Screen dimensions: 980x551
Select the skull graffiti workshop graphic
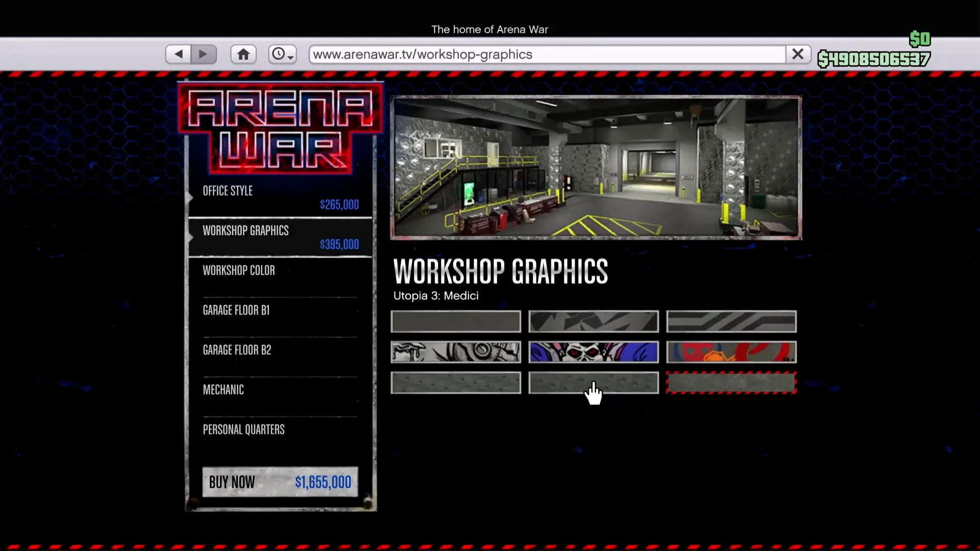pyautogui.click(x=593, y=352)
